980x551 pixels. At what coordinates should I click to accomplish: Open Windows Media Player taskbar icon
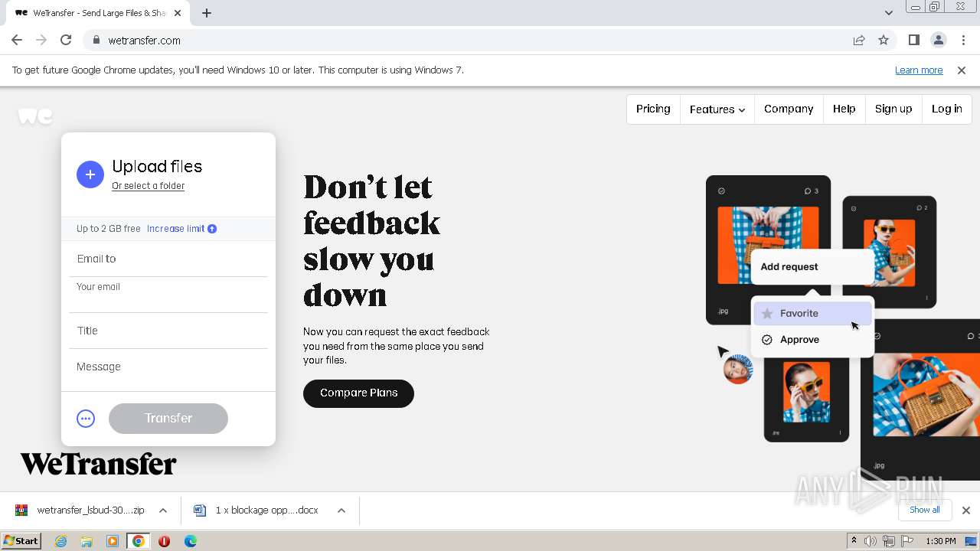pos(113,541)
